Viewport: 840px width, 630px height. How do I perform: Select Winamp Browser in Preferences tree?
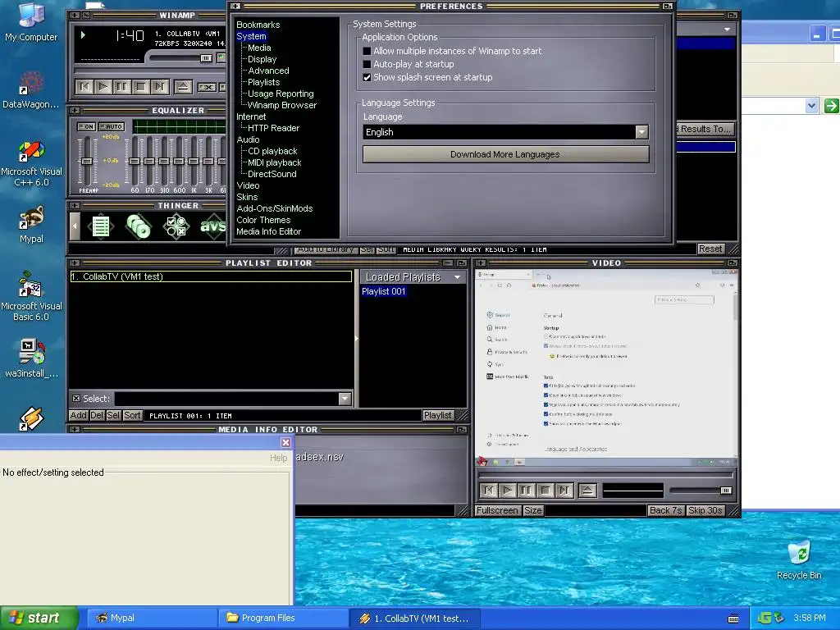coord(282,106)
